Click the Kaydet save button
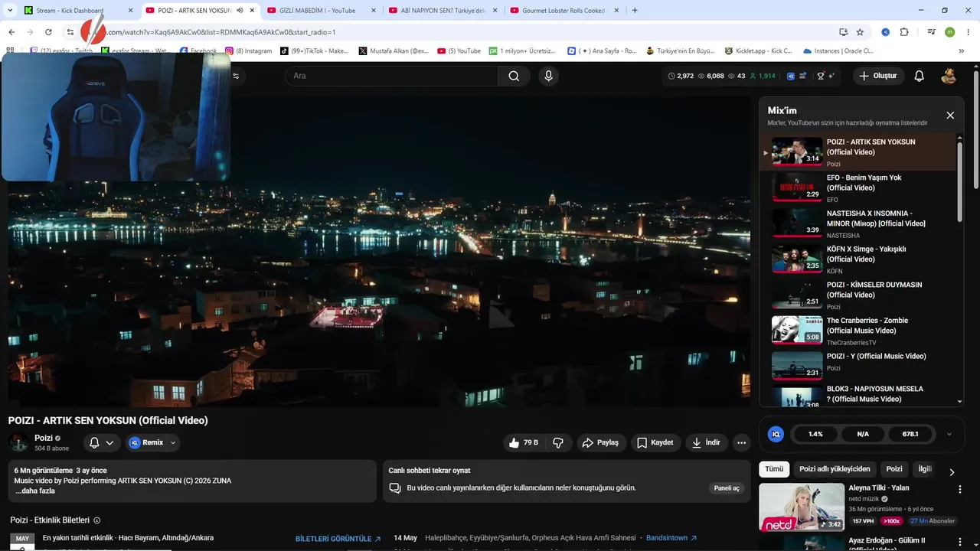Image resolution: width=980 pixels, height=551 pixels. [655, 442]
